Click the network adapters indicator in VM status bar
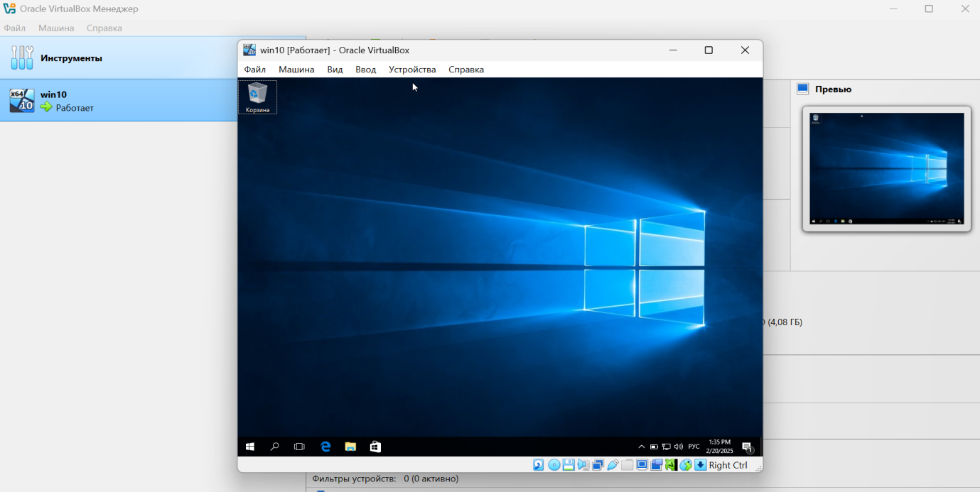980x492 pixels. pyautogui.click(x=598, y=465)
